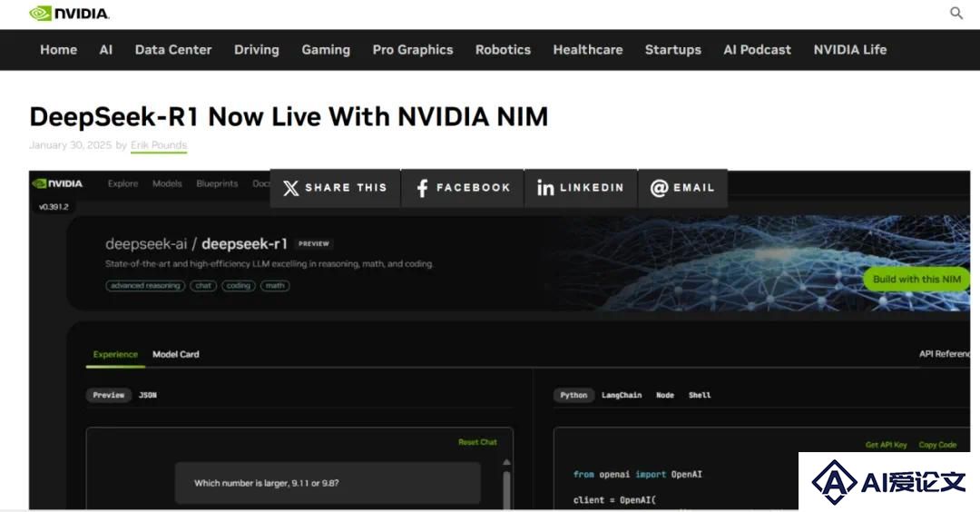
Task: Open the NVIDIA Life section
Action: (x=850, y=49)
